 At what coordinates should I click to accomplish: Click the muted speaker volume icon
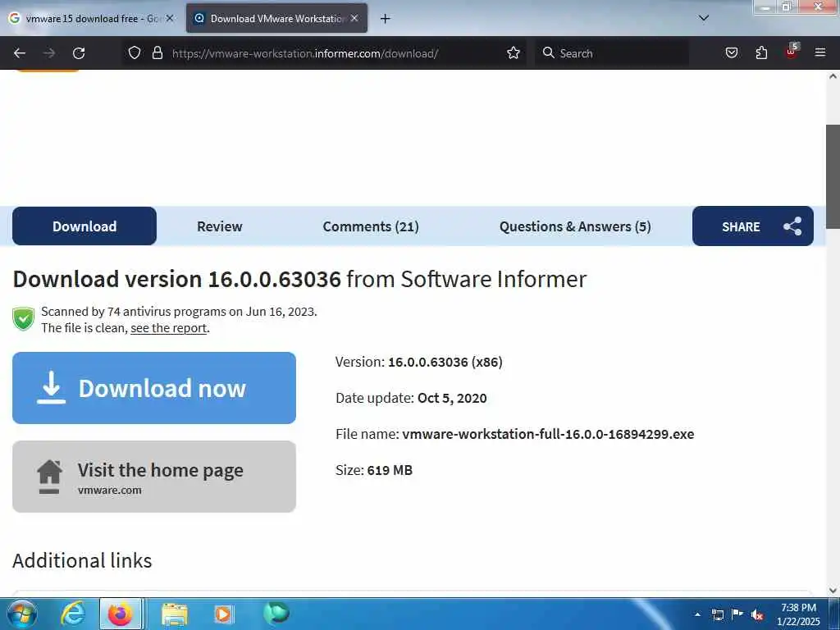click(x=757, y=615)
